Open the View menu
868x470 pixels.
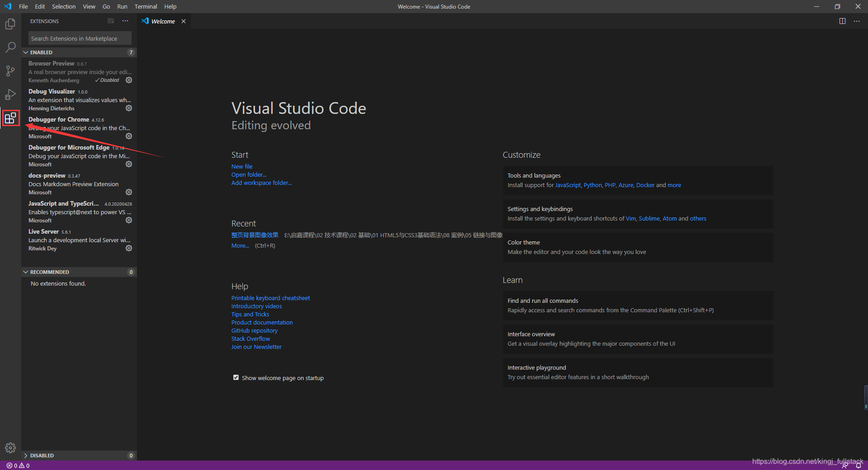tap(89, 6)
